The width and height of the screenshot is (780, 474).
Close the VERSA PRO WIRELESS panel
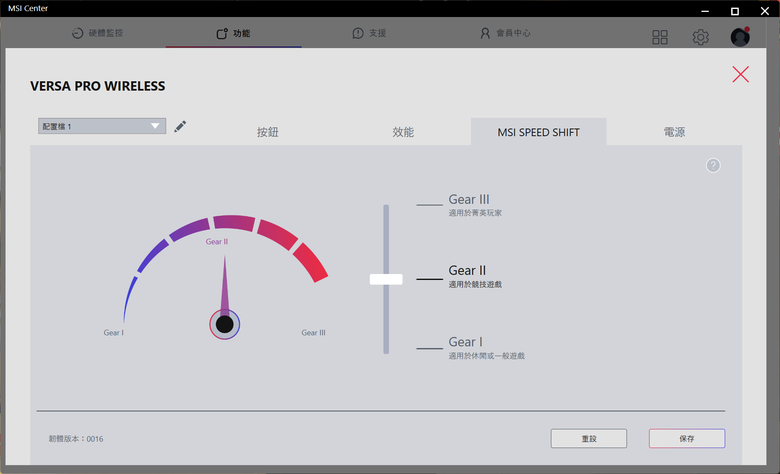point(740,74)
